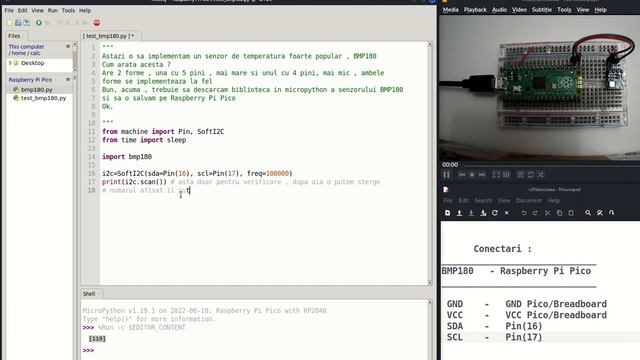Show VLC extended settings
This screenshot has width=640, height=360.
(507, 175)
